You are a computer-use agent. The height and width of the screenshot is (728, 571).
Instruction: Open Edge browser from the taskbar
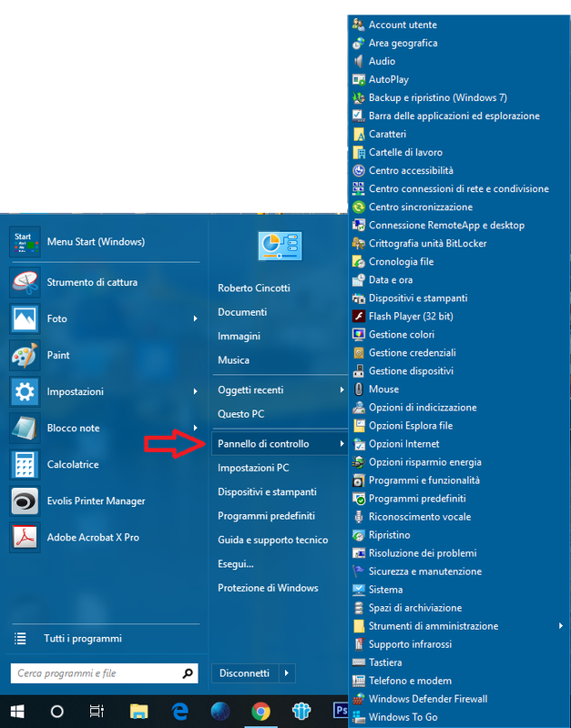click(179, 711)
